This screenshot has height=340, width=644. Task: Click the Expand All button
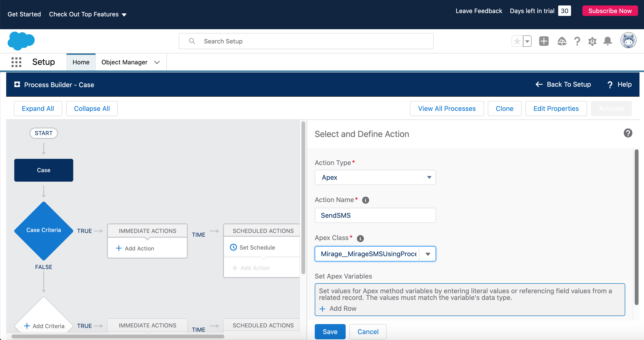[x=38, y=109]
